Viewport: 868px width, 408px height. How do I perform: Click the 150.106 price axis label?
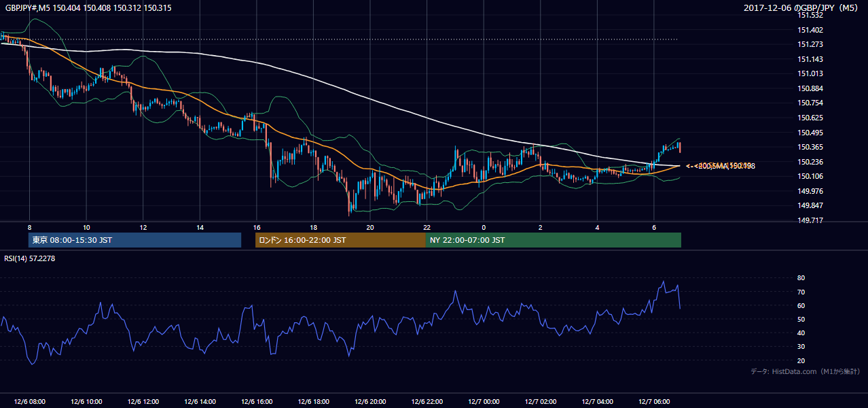coord(810,177)
